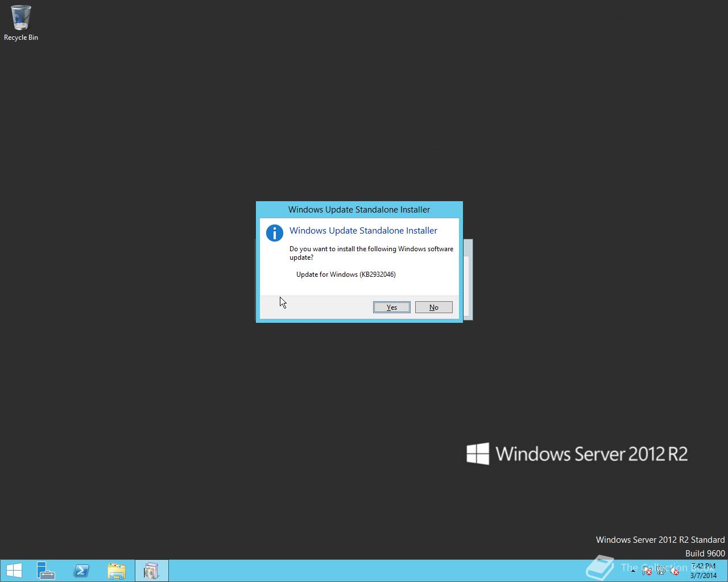Screen dimensions: 728x582
Task: Show hidden tray icons arrow
Action: click(633, 571)
